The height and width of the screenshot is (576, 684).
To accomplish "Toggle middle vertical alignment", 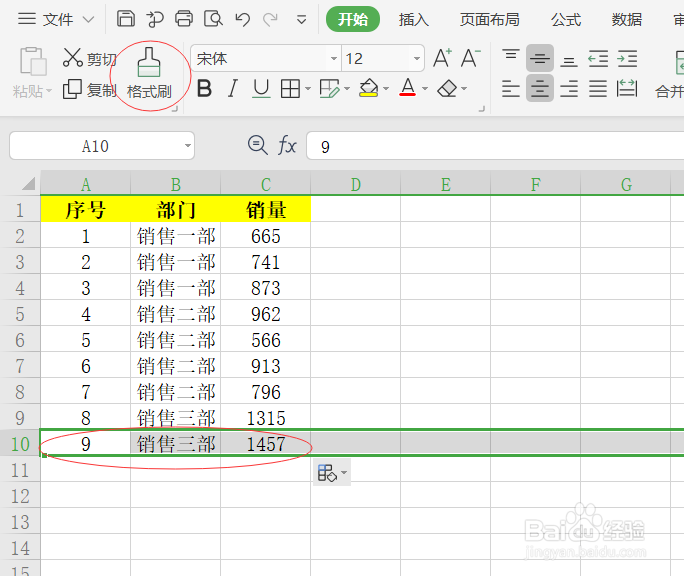I will [x=540, y=58].
